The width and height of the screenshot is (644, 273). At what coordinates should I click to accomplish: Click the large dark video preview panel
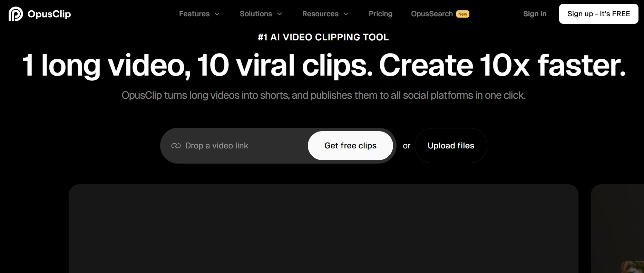click(x=323, y=228)
